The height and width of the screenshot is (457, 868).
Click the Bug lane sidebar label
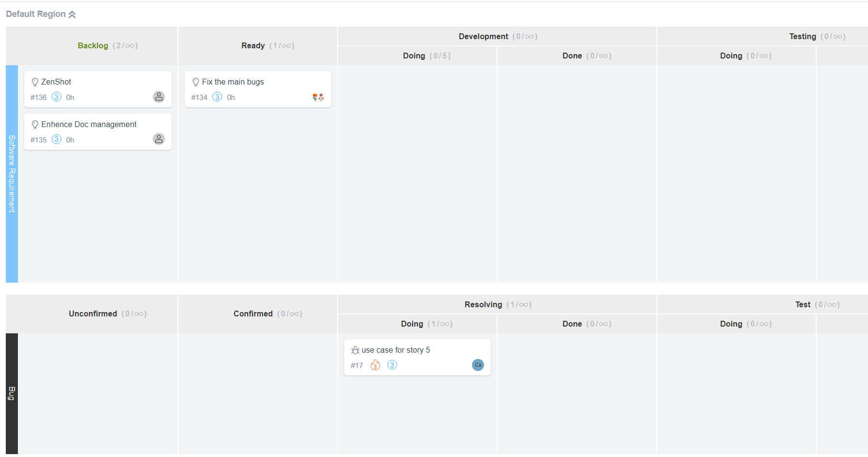[12, 393]
